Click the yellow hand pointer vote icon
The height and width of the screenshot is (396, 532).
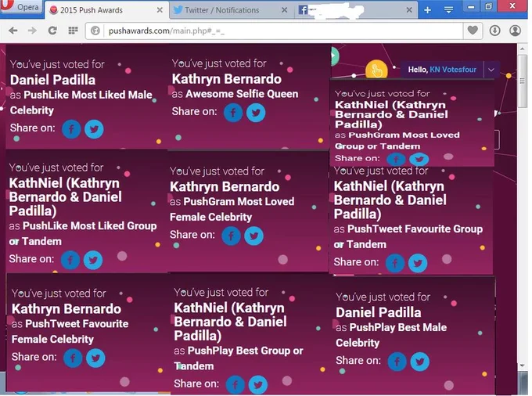click(376, 70)
